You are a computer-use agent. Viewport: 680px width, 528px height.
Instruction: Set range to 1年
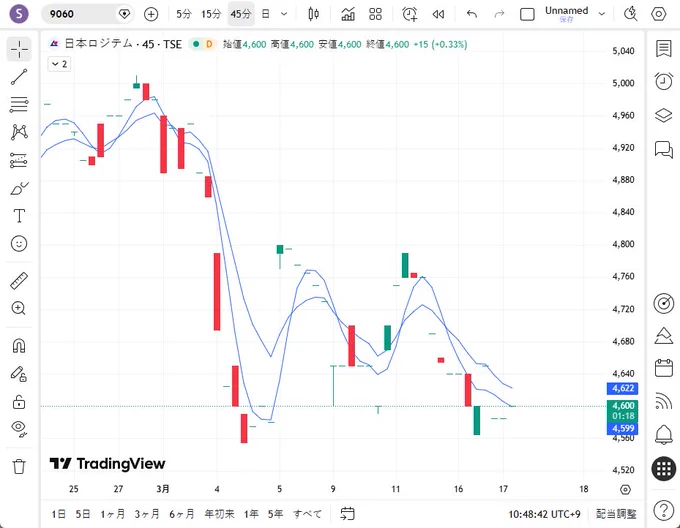pyautogui.click(x=251, y=514)
